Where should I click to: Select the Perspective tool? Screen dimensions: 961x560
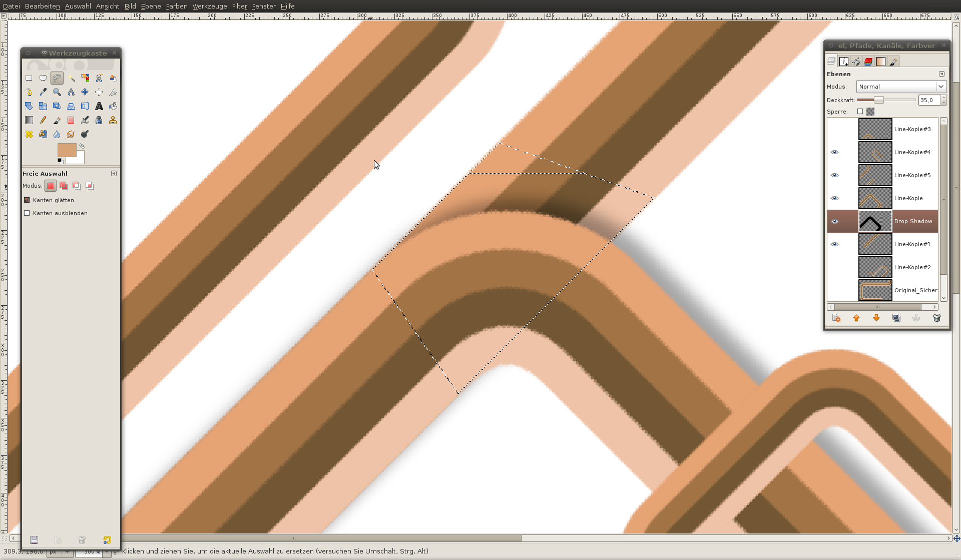coord(71,106)
